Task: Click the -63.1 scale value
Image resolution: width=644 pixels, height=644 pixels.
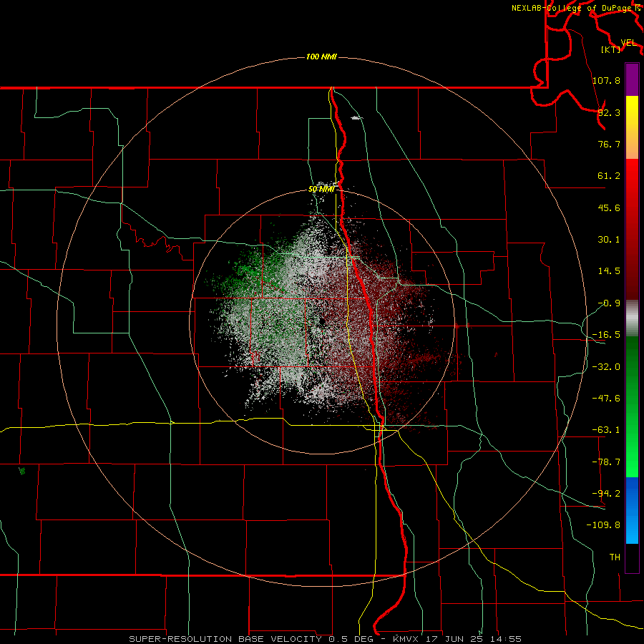Action: click(606, 430)
